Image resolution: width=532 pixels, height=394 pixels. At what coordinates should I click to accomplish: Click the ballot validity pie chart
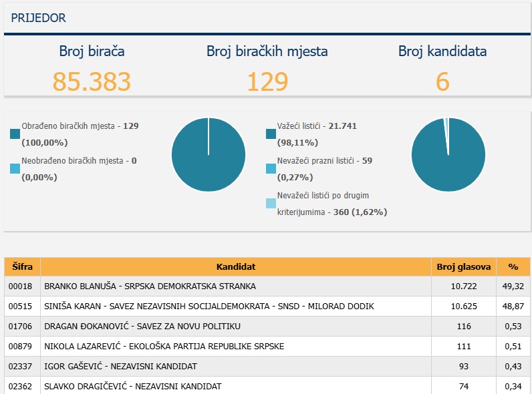pyautogui.click(x=448, y=154)
